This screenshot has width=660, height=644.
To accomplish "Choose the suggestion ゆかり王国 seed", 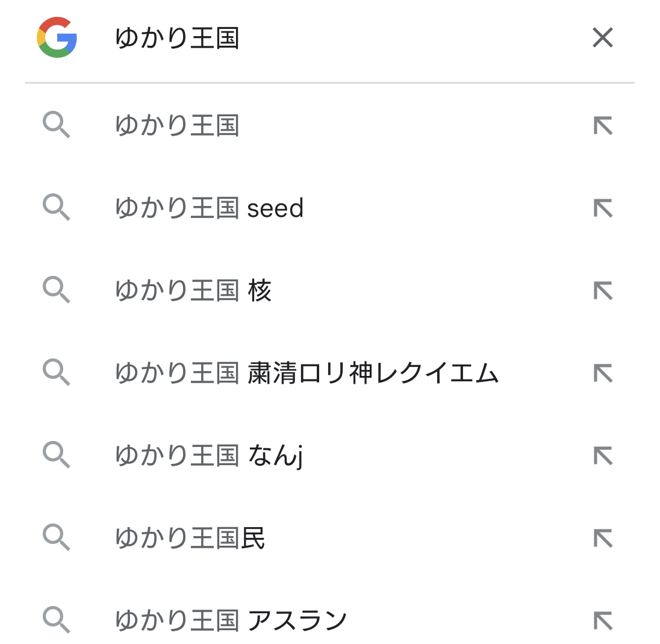I will (x=209, y=208).
